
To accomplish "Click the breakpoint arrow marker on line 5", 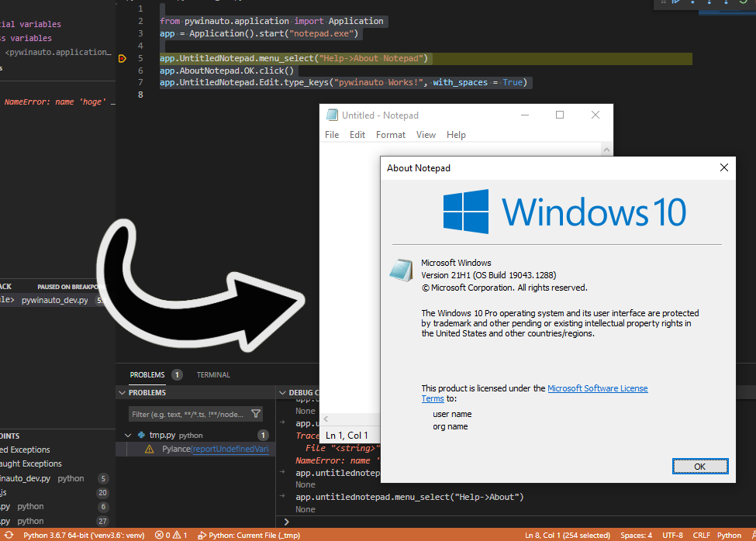I will 123,58.
